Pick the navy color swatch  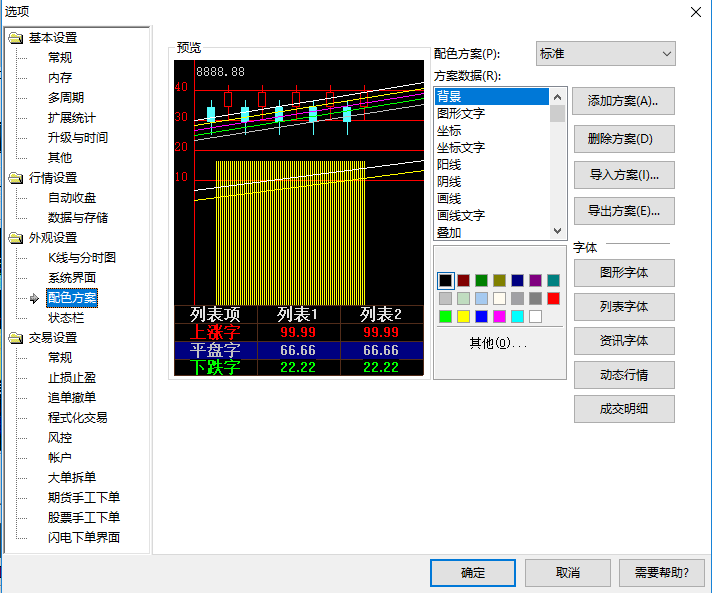[x=517, y=281]
